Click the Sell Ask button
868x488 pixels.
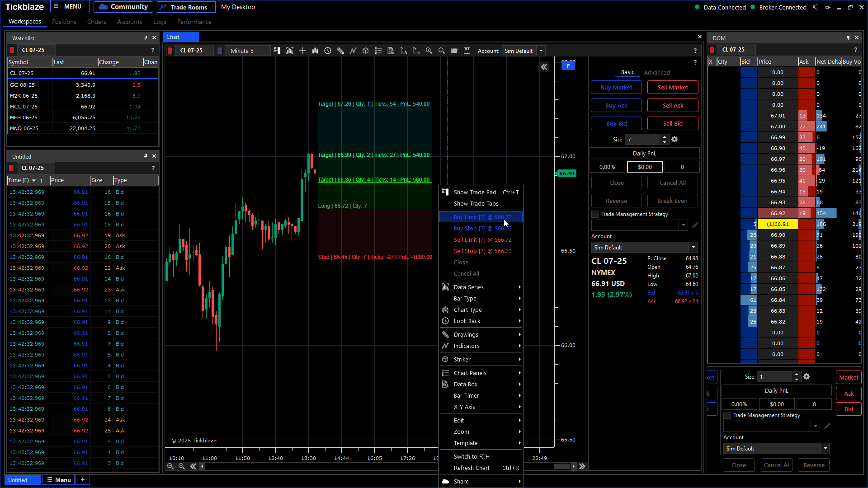(x=673, y=105)
